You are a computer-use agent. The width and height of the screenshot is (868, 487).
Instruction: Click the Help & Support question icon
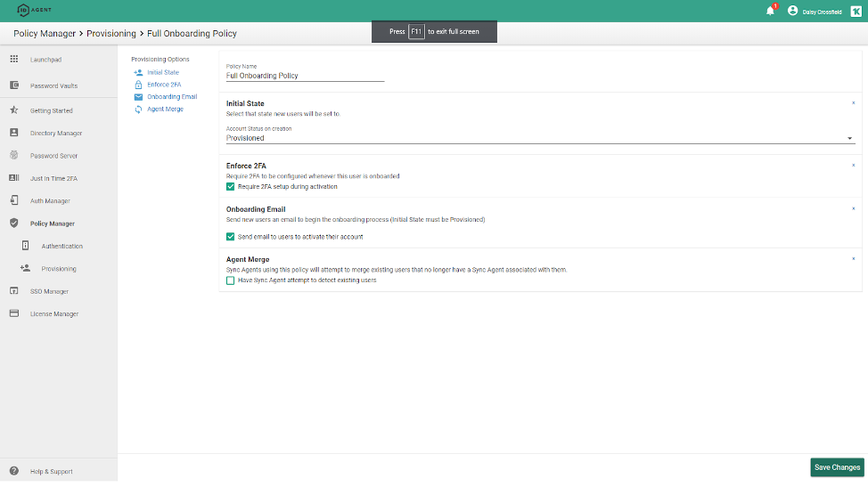pos(14,471)
